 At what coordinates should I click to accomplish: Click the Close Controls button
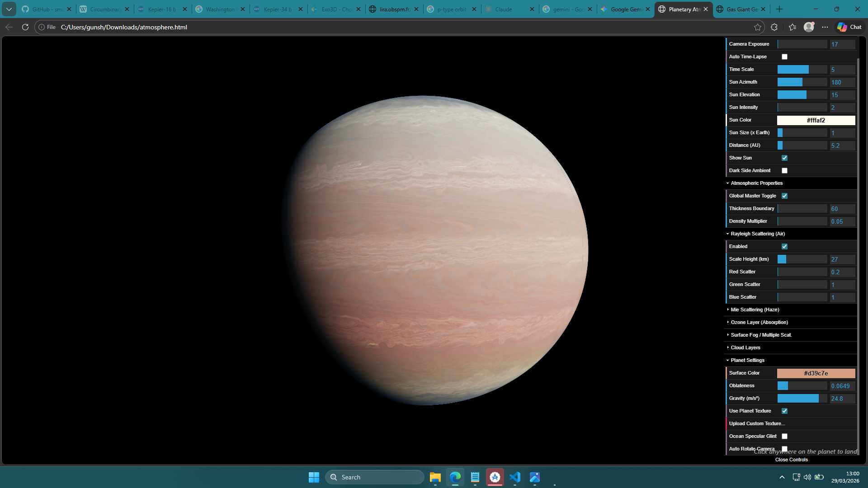pyautogui.click(x=791, y=460)
